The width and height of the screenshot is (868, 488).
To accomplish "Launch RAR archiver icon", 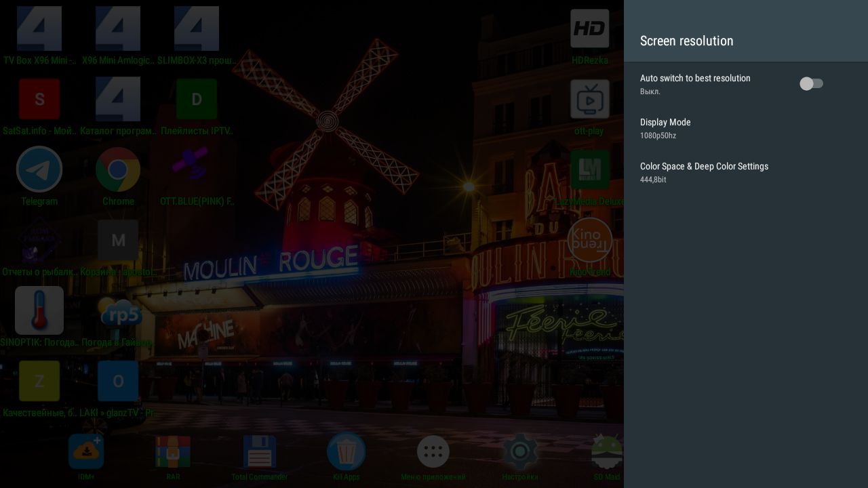I will (173, 452).
